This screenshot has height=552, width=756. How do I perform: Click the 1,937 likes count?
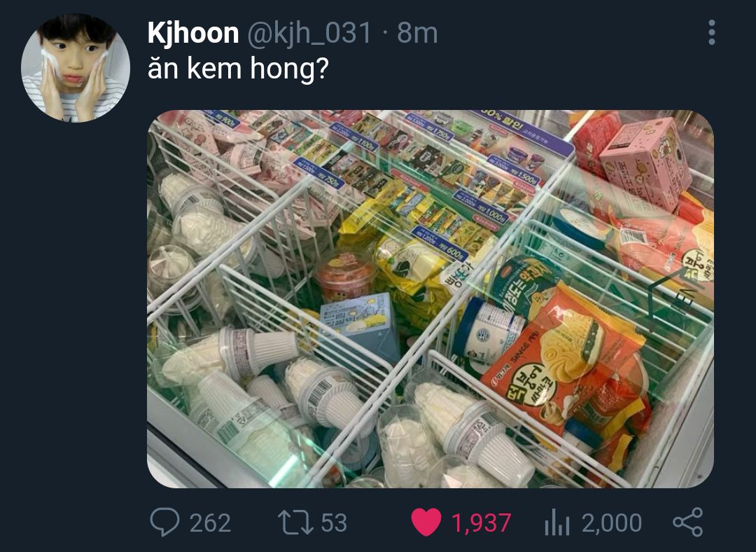point(481,523)
